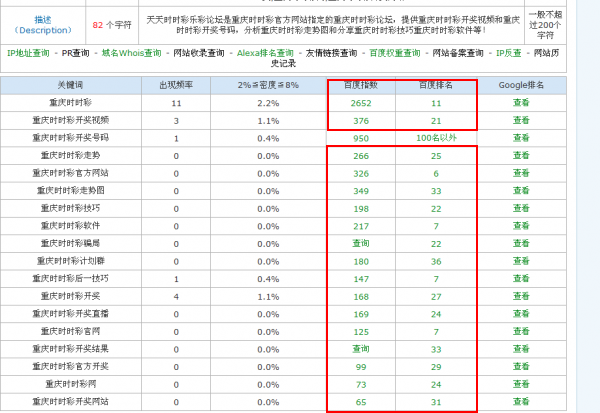Click 查看 in the 重庆时时彩开奖网站 row
The width and height of the screenshot is (600, 413).
click(521, 401)
